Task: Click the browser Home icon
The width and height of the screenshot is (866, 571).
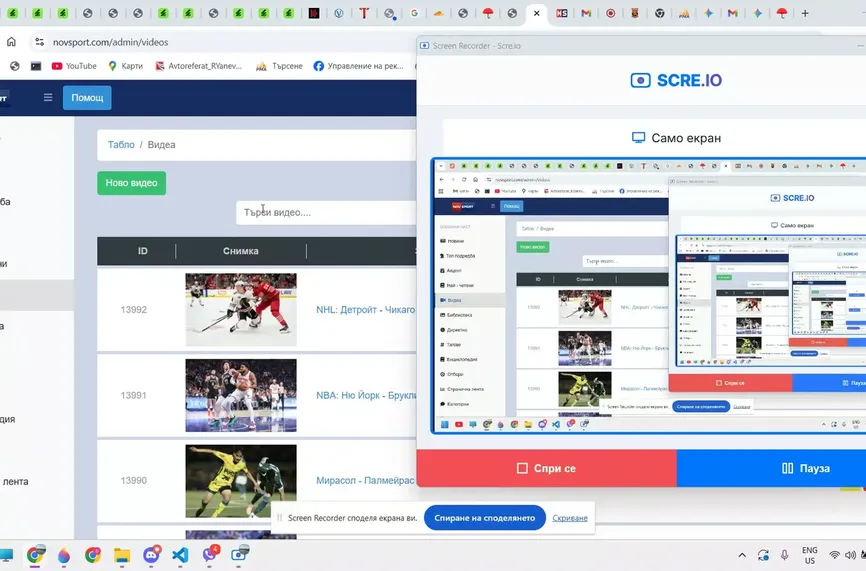Action: (11, 42)
